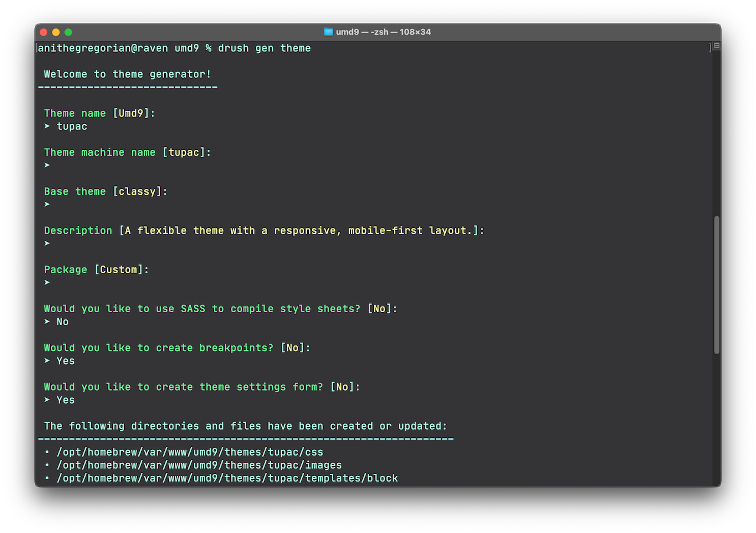Click the green full-screen traffic light
This screenshot has width=756, height=533.
coord(67,32)
